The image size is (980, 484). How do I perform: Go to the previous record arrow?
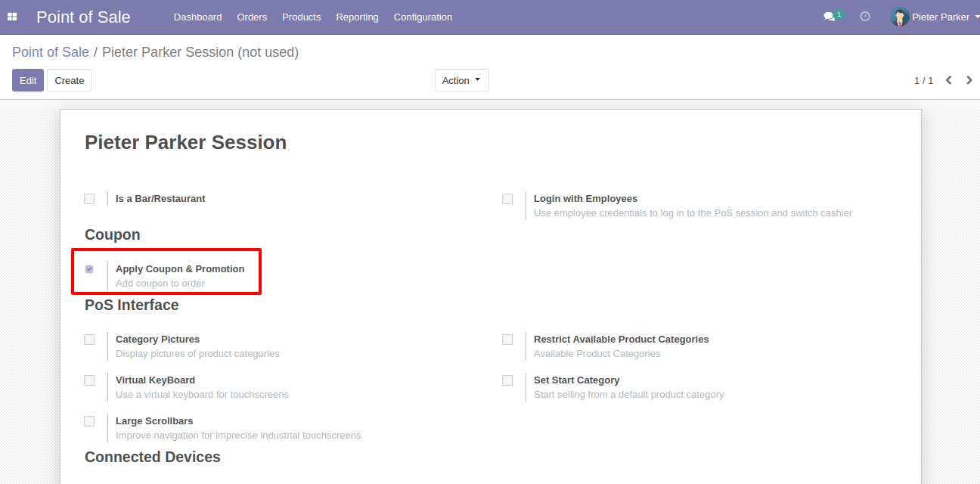coord(948,80)
